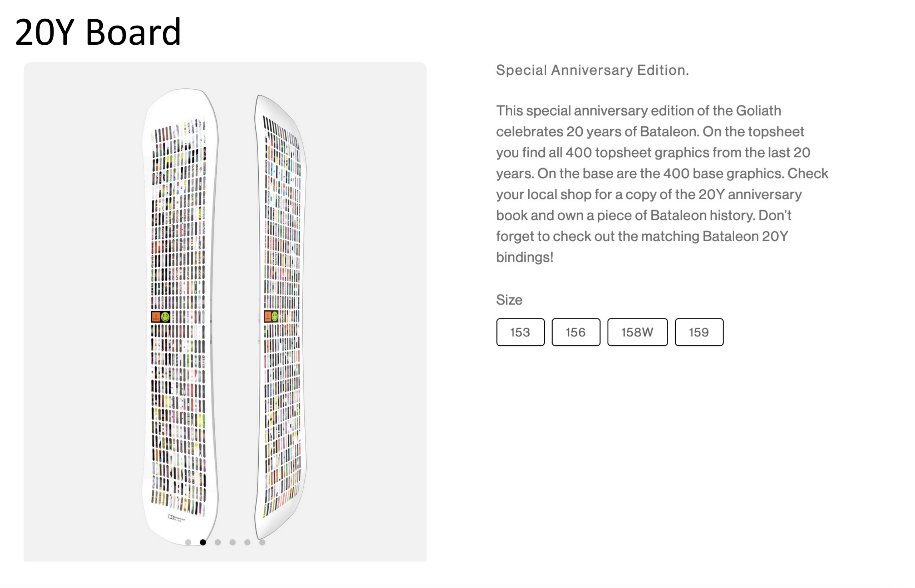Click green smiley 20 logo on left board
The width and height of the screenshot is (915, 588).
[165, 317]
